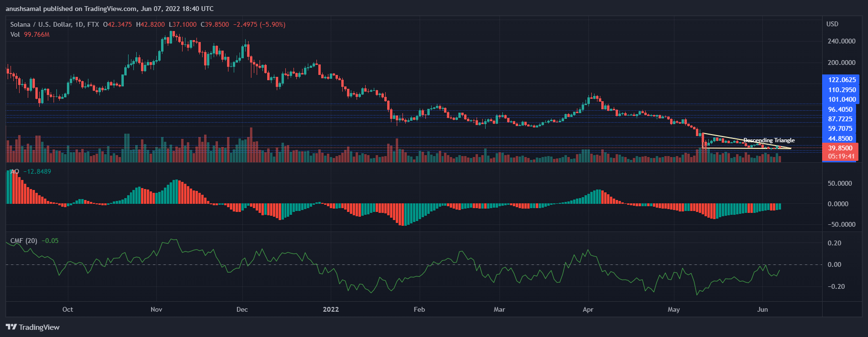Open the Vol indicator legend
Screen dimensions: 868x337
[x=15, y=35]
